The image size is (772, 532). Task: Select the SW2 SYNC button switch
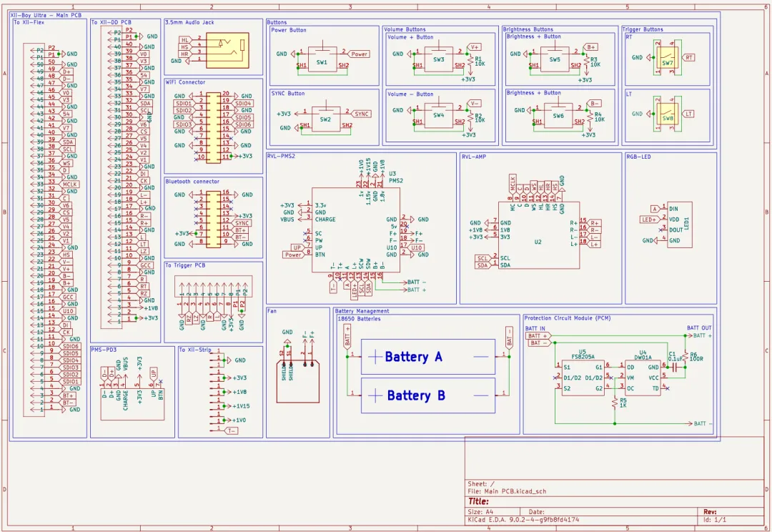[325, 117]
